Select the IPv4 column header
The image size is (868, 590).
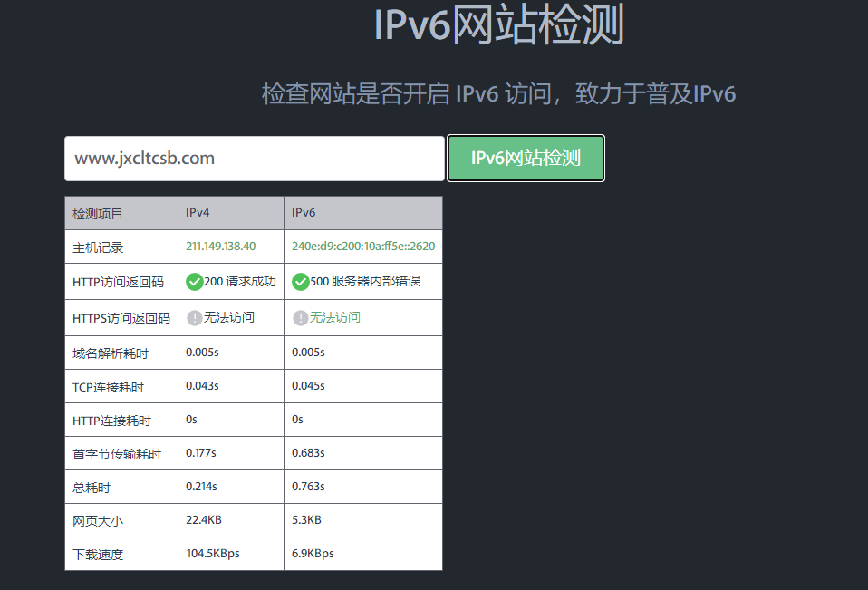point(198,213)
